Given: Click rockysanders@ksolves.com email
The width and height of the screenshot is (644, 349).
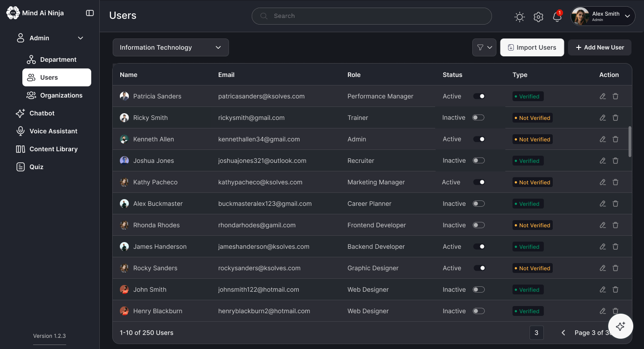Looking at the screenshot, I should 259,268.
